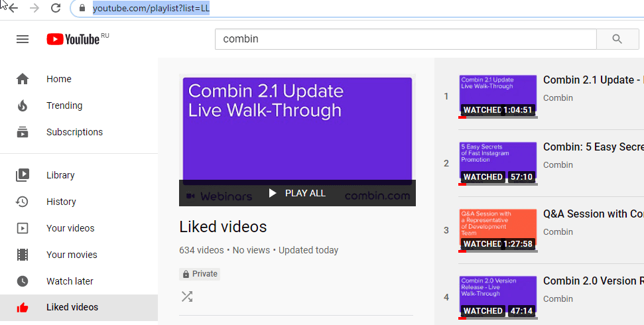Image resolution: width=644 pixels, height=325 pixels.
Task: Click the 'No views' text
Action: [251, 250]
